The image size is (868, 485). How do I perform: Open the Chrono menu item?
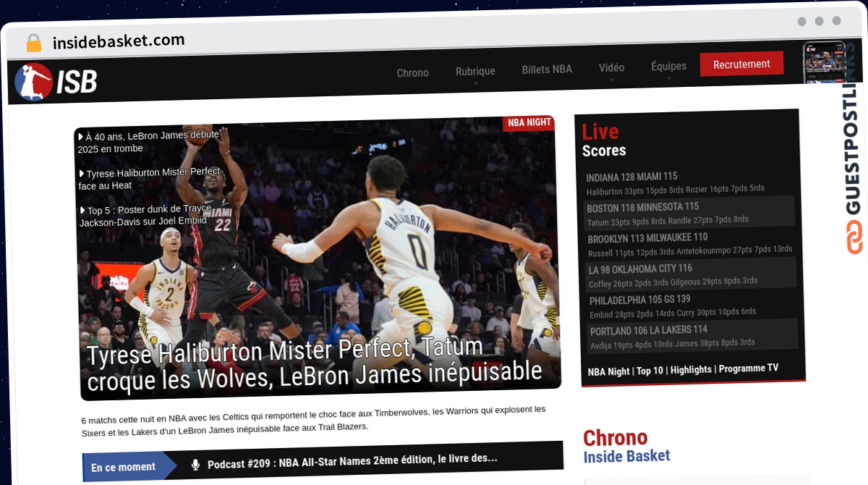tap(412, 72)
